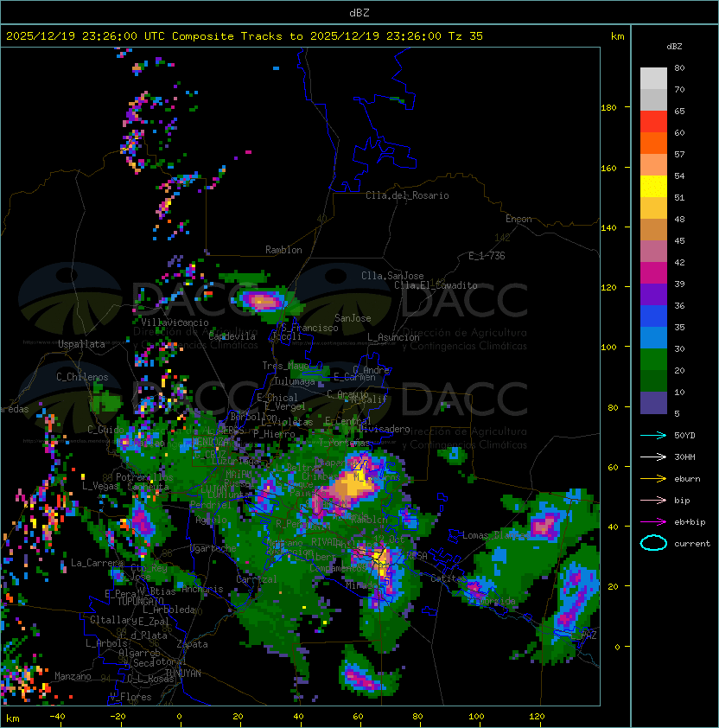Click the Clla.del_Rosario place label

(x=407, y=195)
